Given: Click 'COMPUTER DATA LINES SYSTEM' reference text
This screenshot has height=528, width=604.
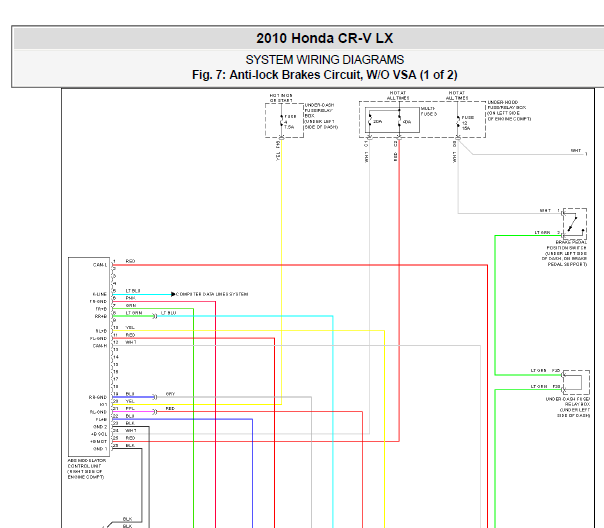Looking at the screenshot, I should click(212, 294).
